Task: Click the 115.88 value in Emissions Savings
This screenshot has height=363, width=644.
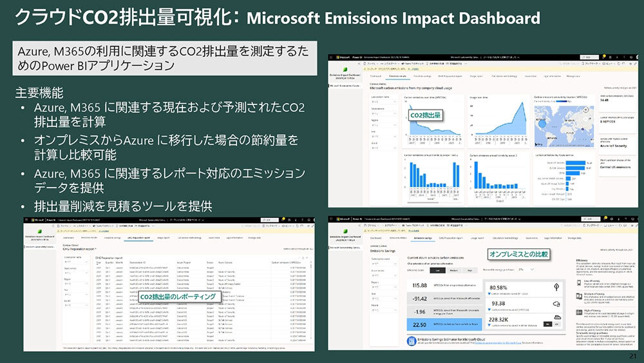Action: point(419,285)
